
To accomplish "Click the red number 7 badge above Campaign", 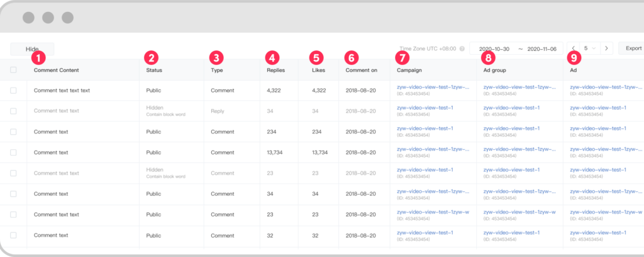I will point(402,57).
